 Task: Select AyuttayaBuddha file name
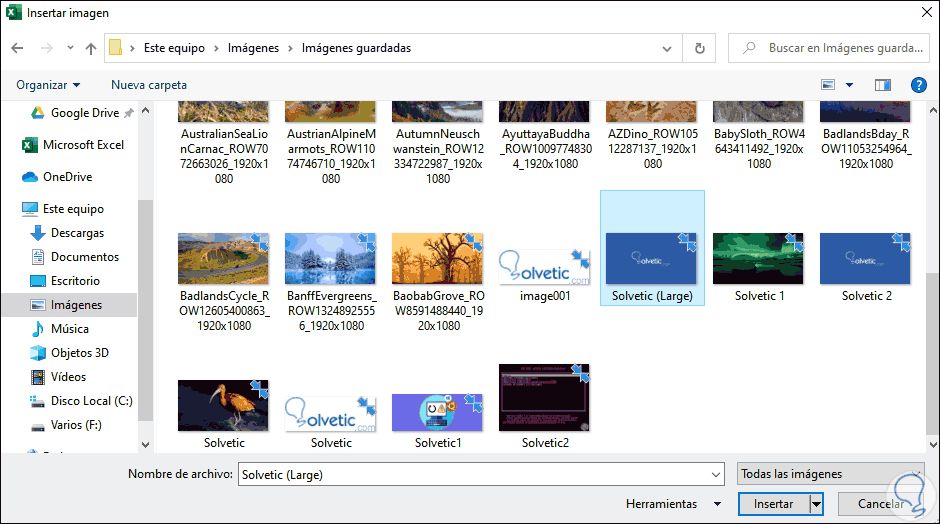546,149
